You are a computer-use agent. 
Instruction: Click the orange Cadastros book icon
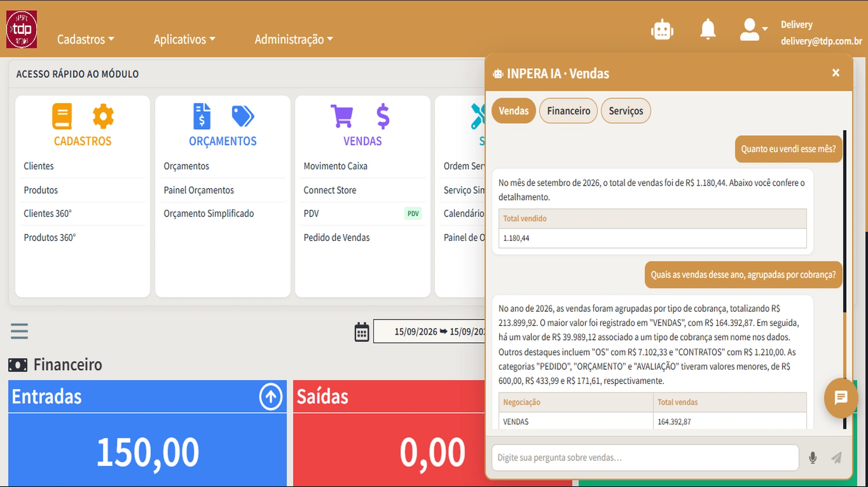click(62, 116)
